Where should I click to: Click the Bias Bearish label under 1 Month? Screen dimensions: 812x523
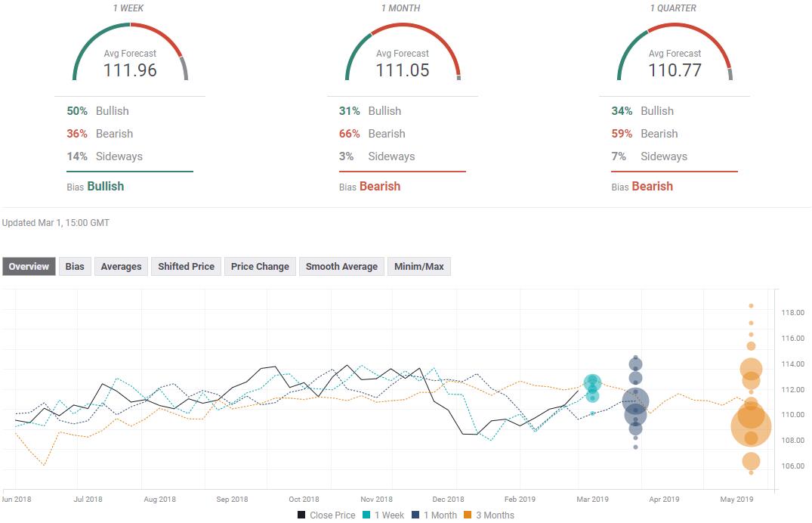pos(370,187)
